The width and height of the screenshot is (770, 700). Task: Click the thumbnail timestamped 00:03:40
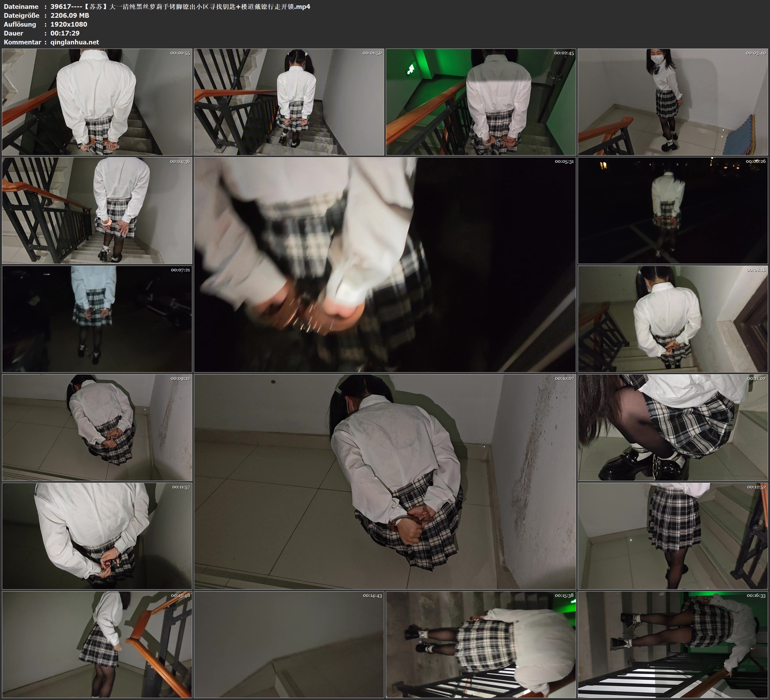[x=673, y=102]
